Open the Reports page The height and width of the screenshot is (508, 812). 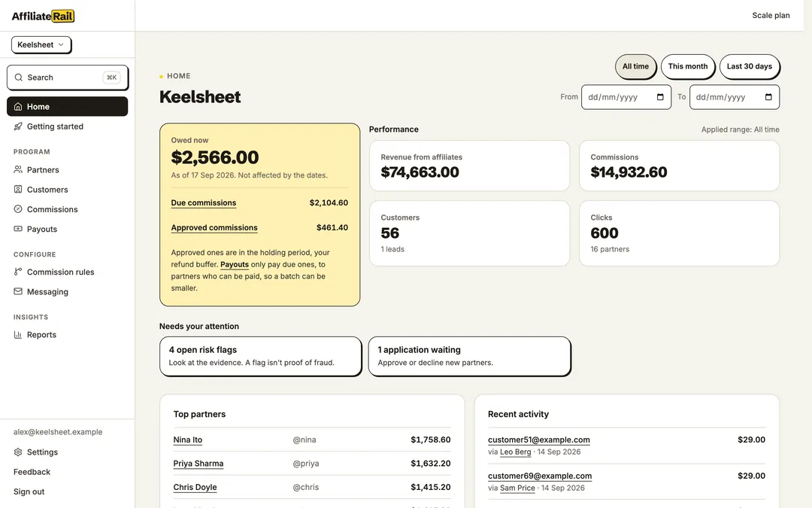click(68, 334)
